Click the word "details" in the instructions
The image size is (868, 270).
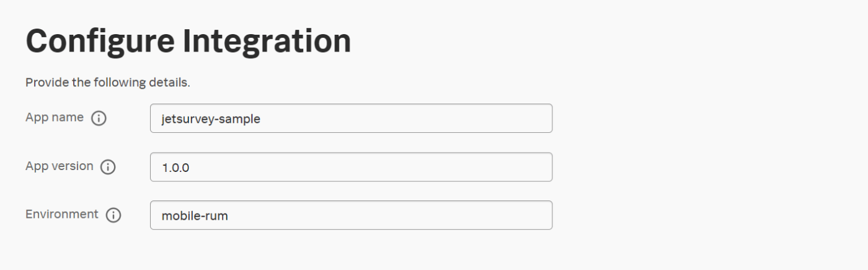pyautogui.click(x=169, y=83)
